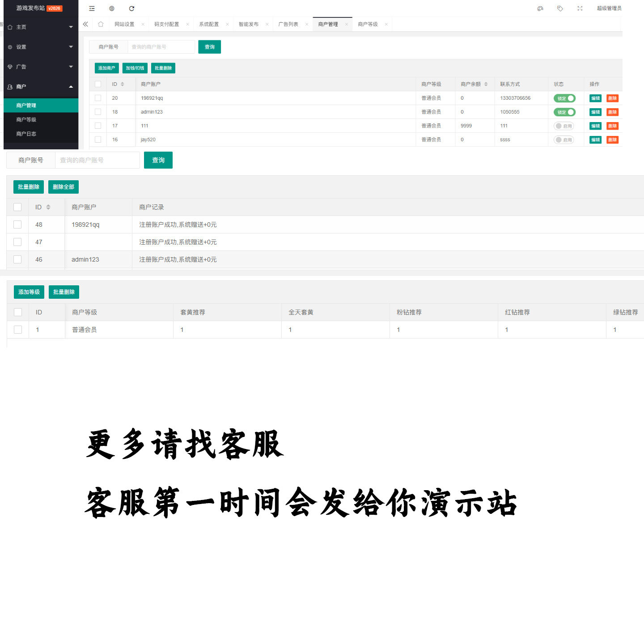644x644 pixels.
Task: Click the globe icon in the top bar
Action: click(x=112, y=8)
